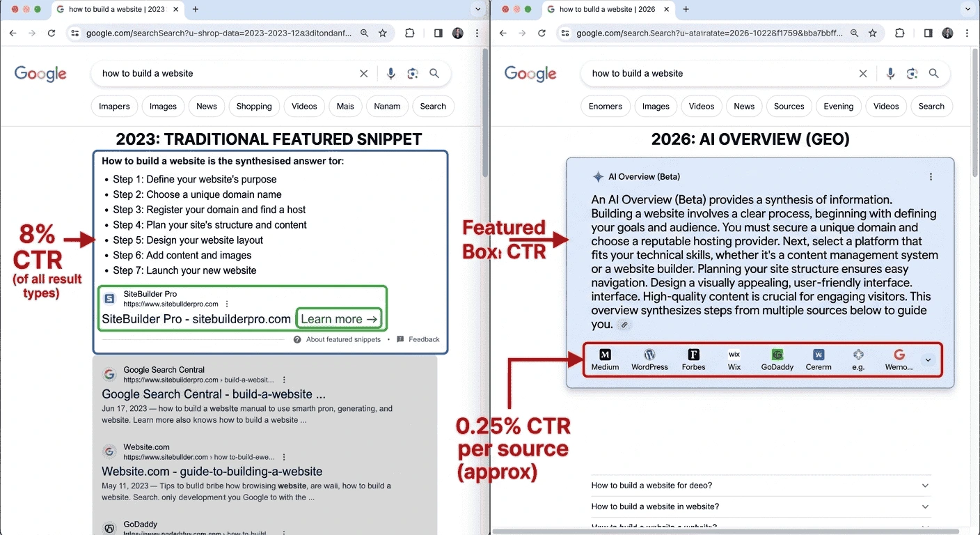Viewport: 980px width, 535px height.
Task: Clear the left search query with the X
Action: pos(363,73)
